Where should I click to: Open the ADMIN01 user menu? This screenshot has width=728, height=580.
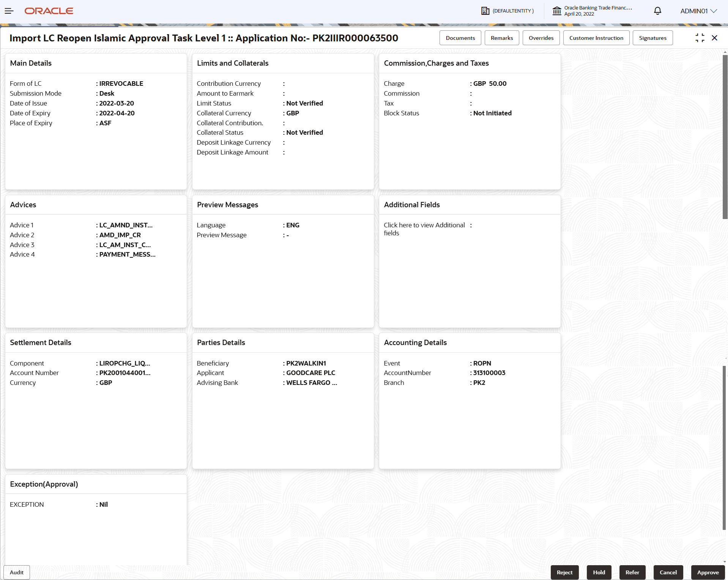point(698,11)
